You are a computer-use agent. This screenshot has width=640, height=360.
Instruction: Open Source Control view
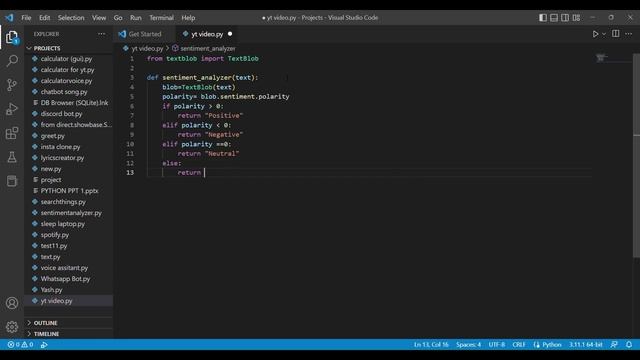[12, 85]
